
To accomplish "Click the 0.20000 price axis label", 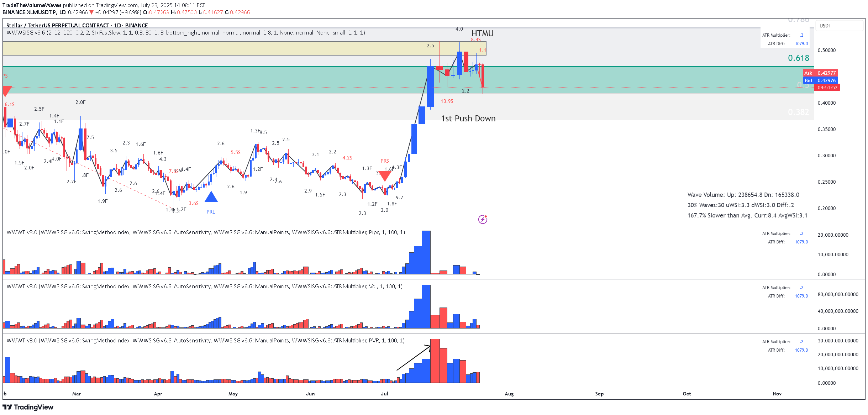I will click(826, 208).
